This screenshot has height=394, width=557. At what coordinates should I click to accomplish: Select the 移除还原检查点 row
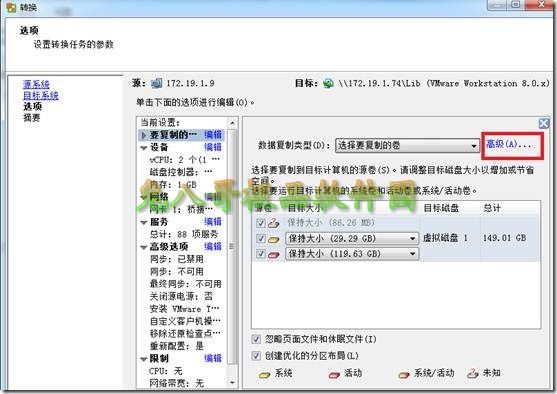[185, 333]
